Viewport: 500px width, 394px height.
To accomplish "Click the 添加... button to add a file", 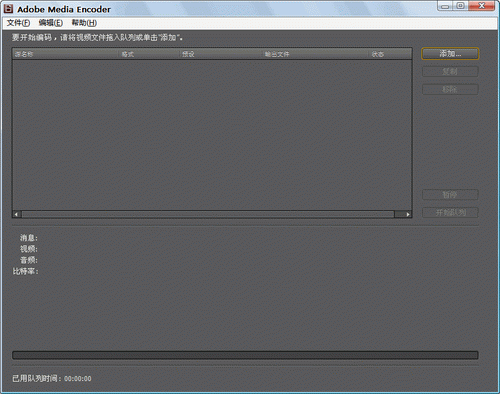I will [x=450, y=54].
